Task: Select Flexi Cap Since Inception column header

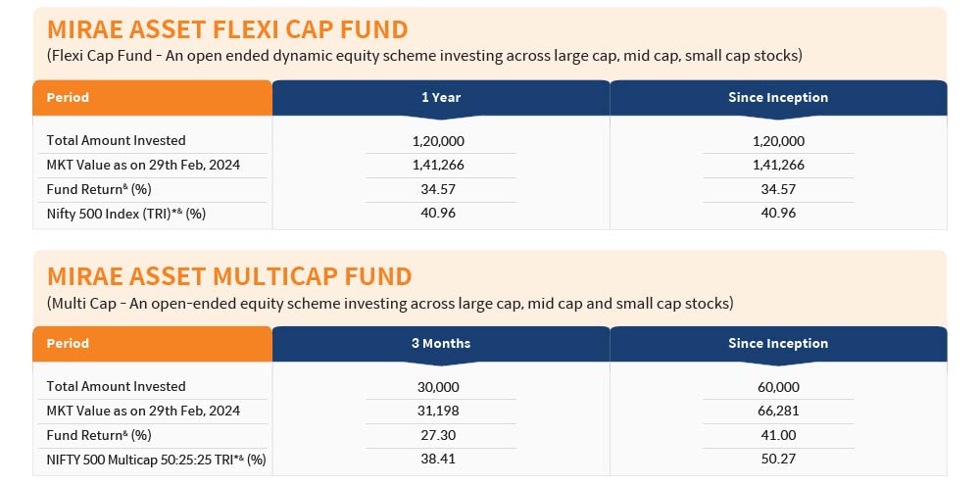Action: (778, 98)
